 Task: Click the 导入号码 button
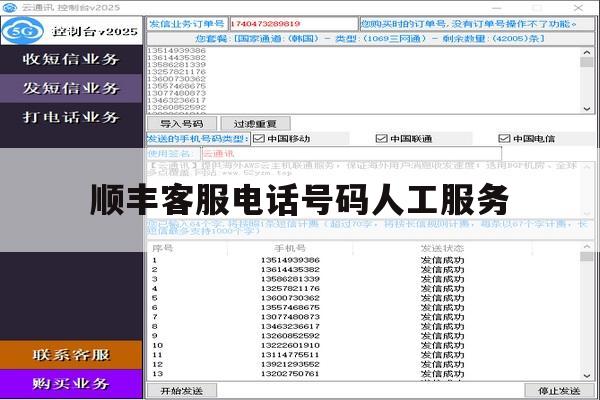click(182, 124)
